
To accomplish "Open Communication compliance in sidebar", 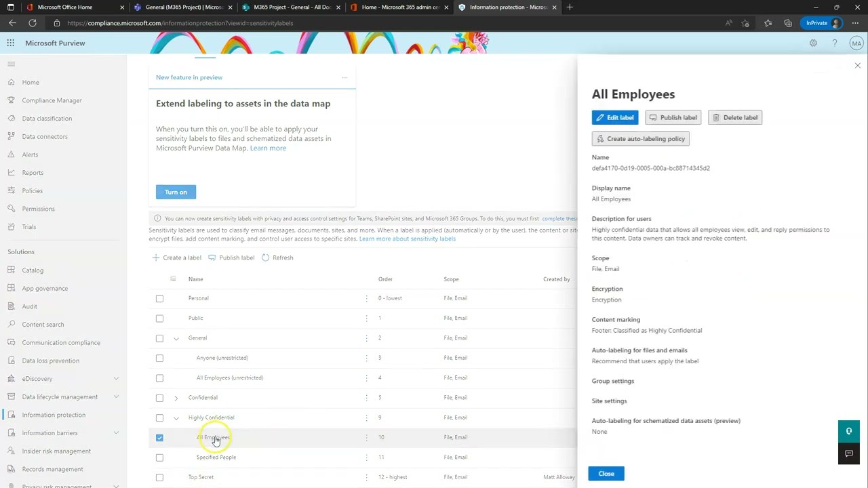I will coord(60,342).
